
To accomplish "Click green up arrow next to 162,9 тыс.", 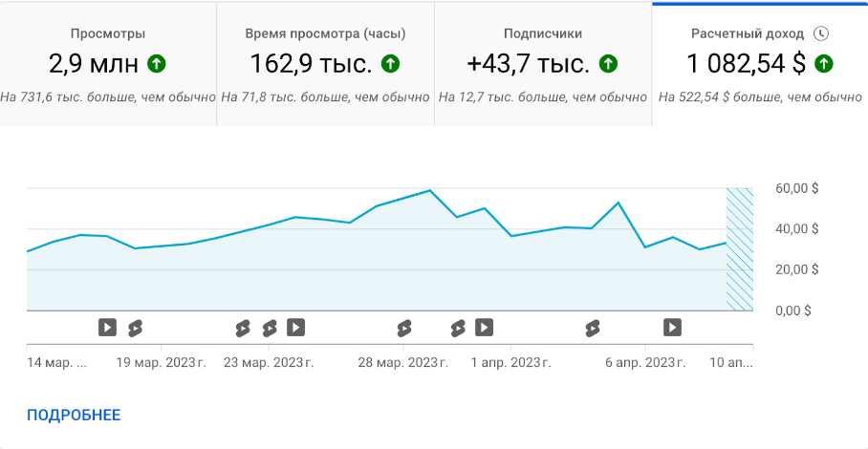I will coord(390,64).
